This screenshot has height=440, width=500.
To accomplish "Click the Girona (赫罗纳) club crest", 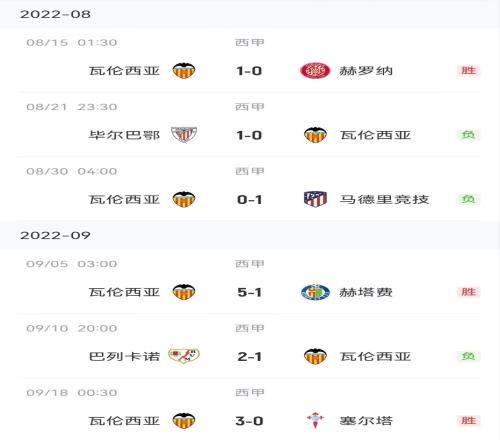I will 315,71.
